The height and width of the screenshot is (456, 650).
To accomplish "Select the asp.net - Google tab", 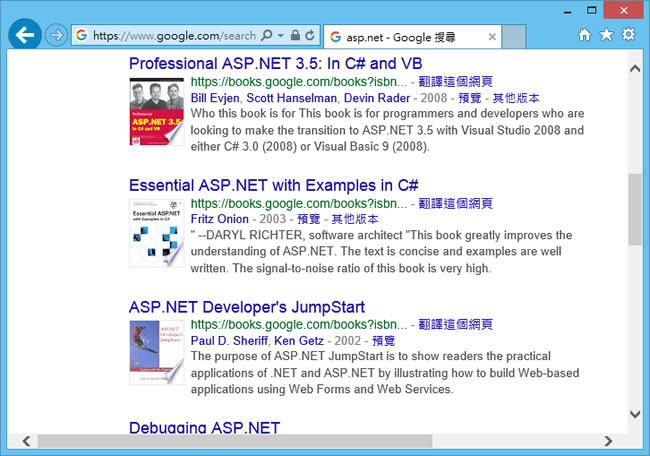I will point(412,37).
